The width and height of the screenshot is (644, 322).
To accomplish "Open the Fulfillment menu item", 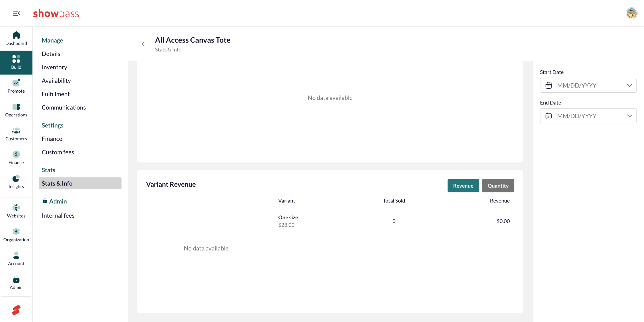I will click(x=56, y=94).
